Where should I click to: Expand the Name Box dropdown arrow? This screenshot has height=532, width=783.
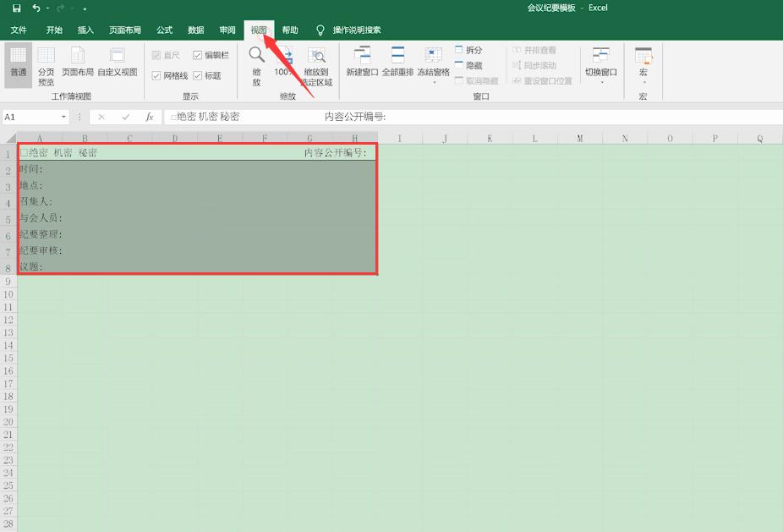tap(63, 117)
